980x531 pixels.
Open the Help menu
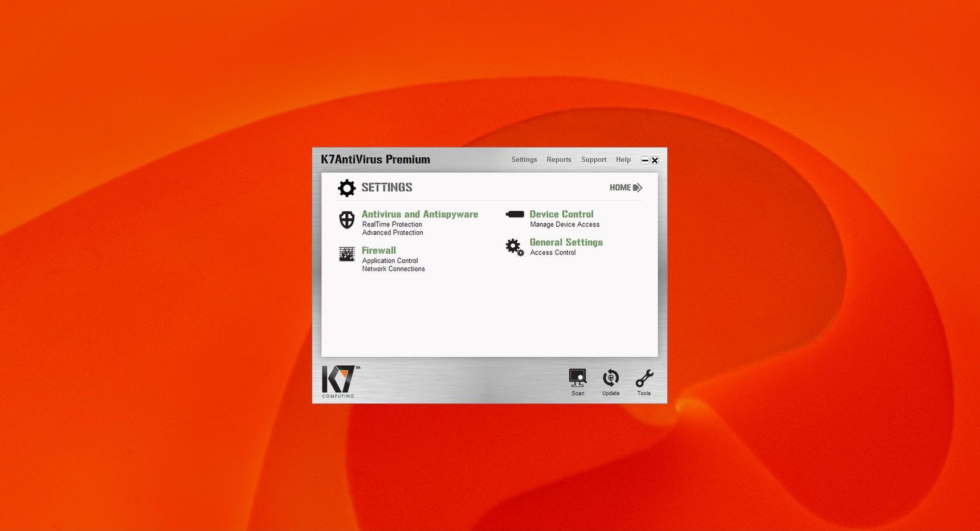pos(623,160)
